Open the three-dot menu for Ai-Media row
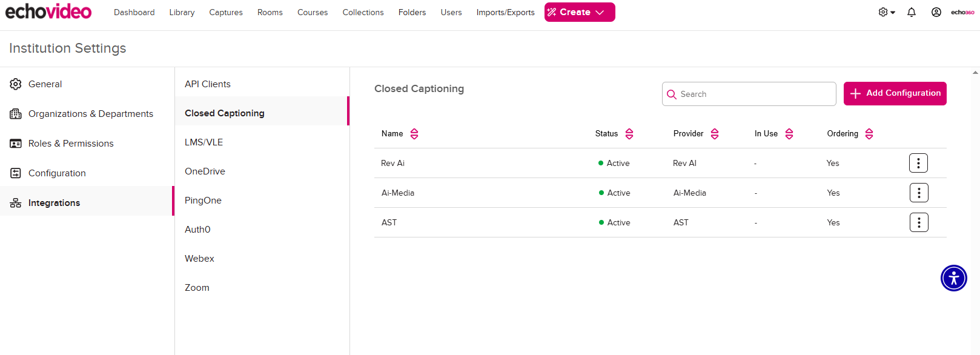This screenshot has height=355, width=980. point(918,193)
